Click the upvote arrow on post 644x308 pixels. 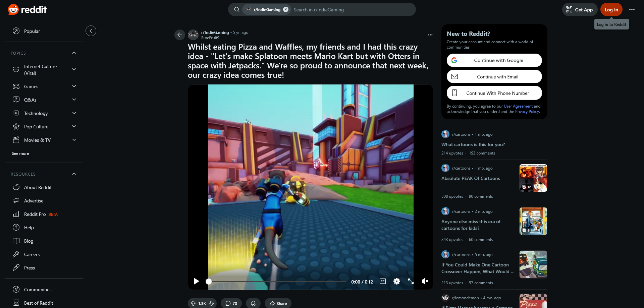coord(193,303)
